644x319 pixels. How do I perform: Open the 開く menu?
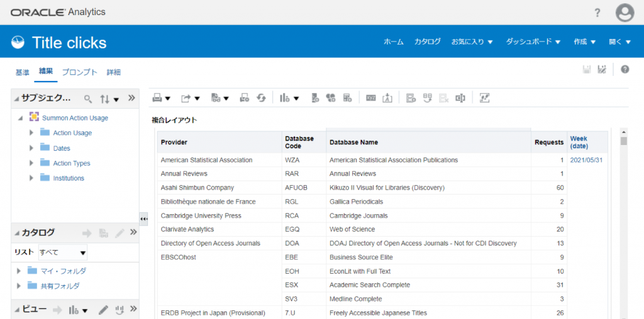(619, 42)
